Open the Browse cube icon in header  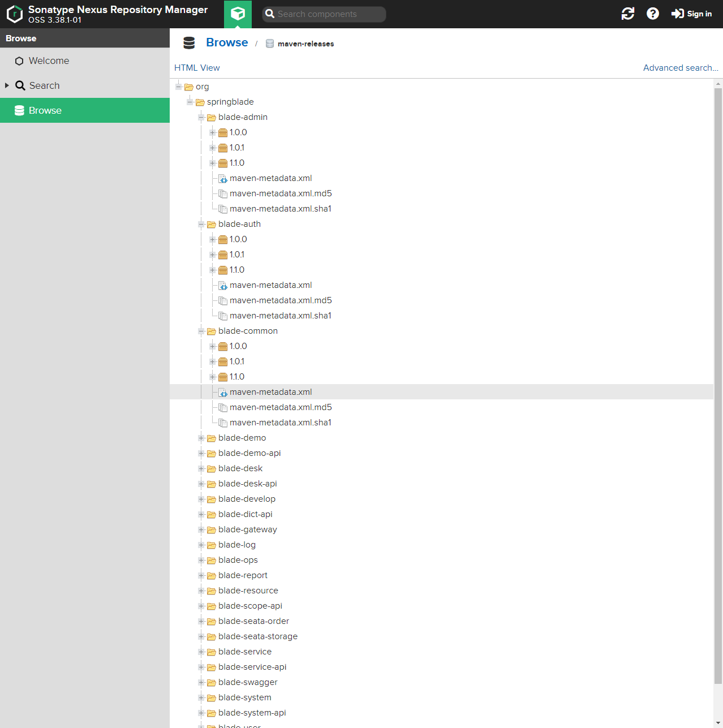click(x=238, y=14)
